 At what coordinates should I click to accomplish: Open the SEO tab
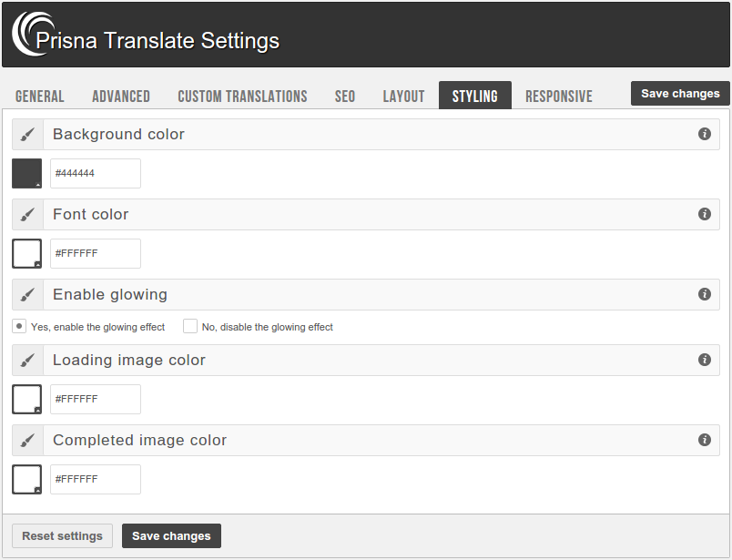[x=345, y=97]
